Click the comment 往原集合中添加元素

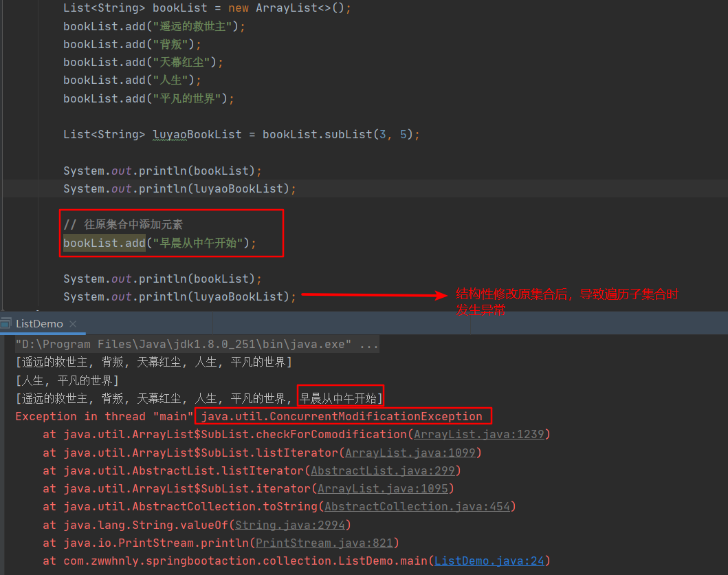[x=122, y=224]
